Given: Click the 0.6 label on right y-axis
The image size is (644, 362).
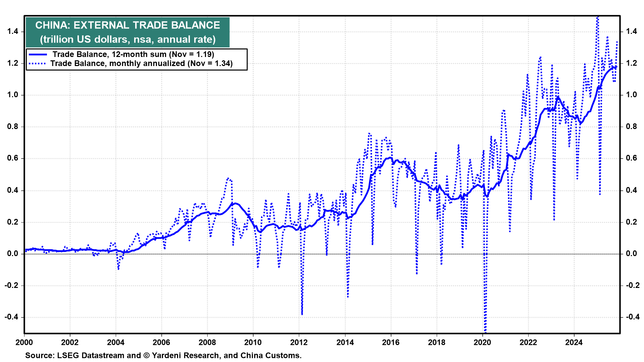Looking at the screenshot, I should (632, 158).
